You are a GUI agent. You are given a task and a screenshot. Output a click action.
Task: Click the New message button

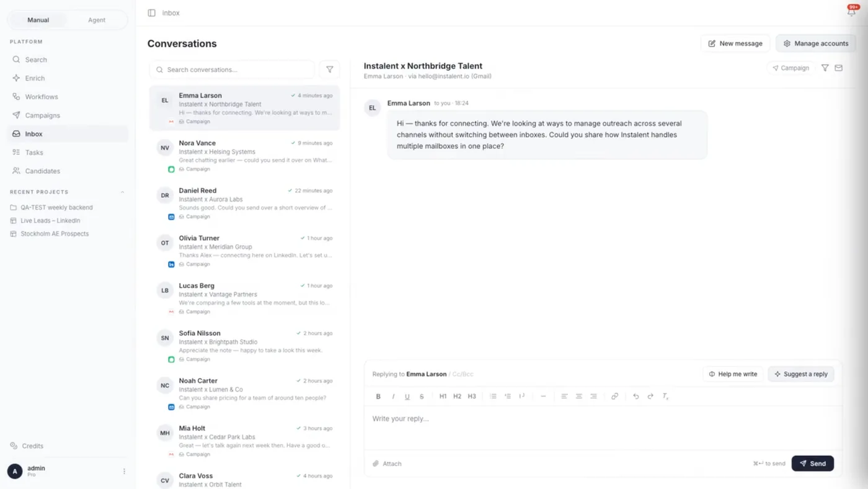click(x=735, y=43)
